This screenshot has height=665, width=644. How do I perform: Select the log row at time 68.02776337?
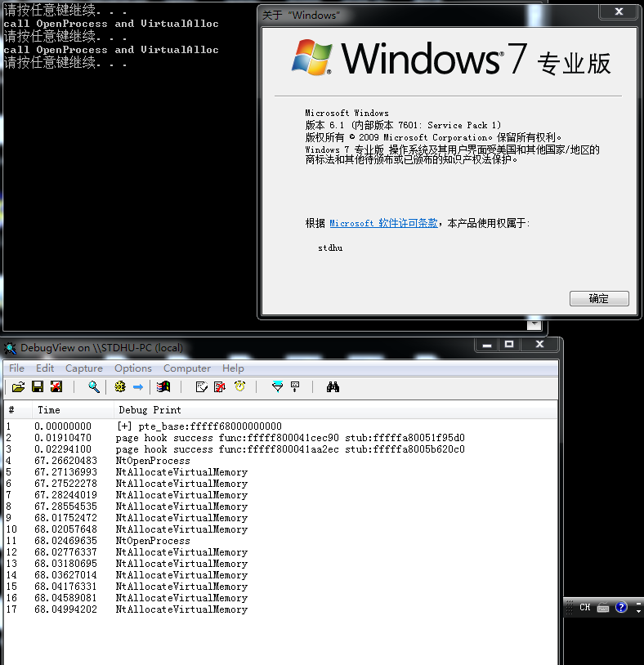pos(280,552)
